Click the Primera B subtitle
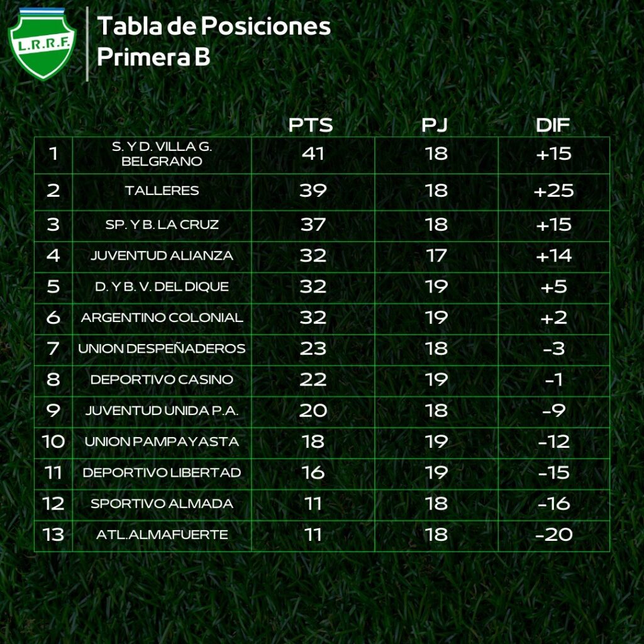The height and width of the screenshot is (644, 644). [153, 57]
